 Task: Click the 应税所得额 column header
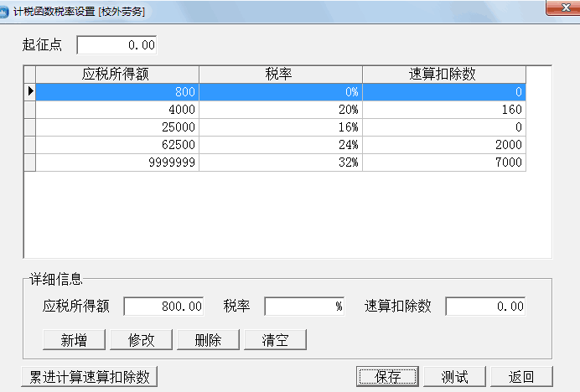pos(117,74)
